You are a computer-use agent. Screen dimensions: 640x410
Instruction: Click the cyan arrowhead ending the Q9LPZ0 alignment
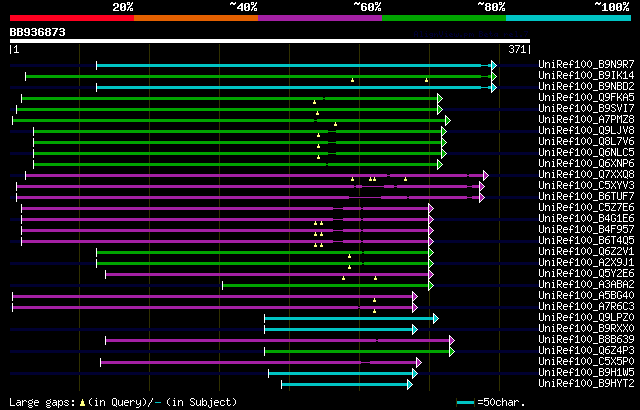click(x=436, y=319)
